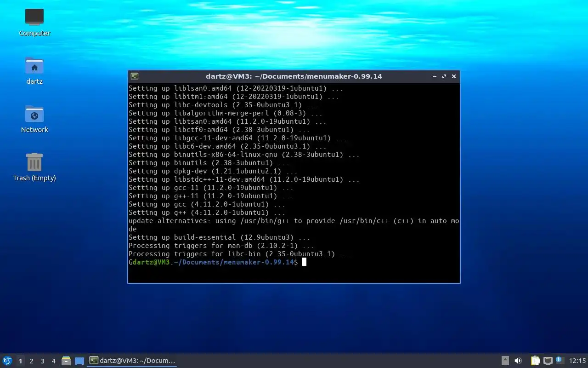Click line 'Setting up libctf0:amd64'
The height and width of the screenshot is (368, 588).
[x=219, y=130]
